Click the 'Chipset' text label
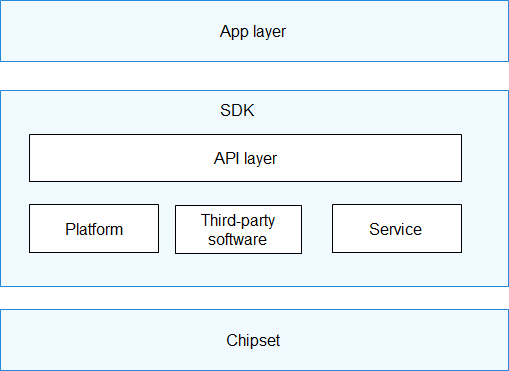The height and width of the screenshot is (371, 509). [x=253, y=341]
